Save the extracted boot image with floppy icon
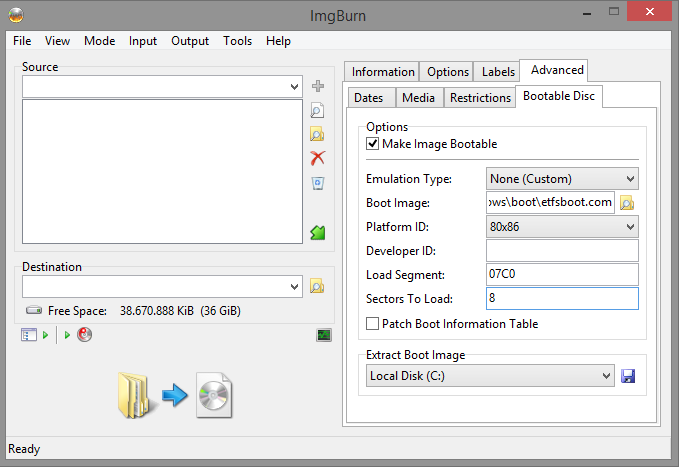Image resolution: width=679 pixels, height=467 pixels. [x=628, y=376]
